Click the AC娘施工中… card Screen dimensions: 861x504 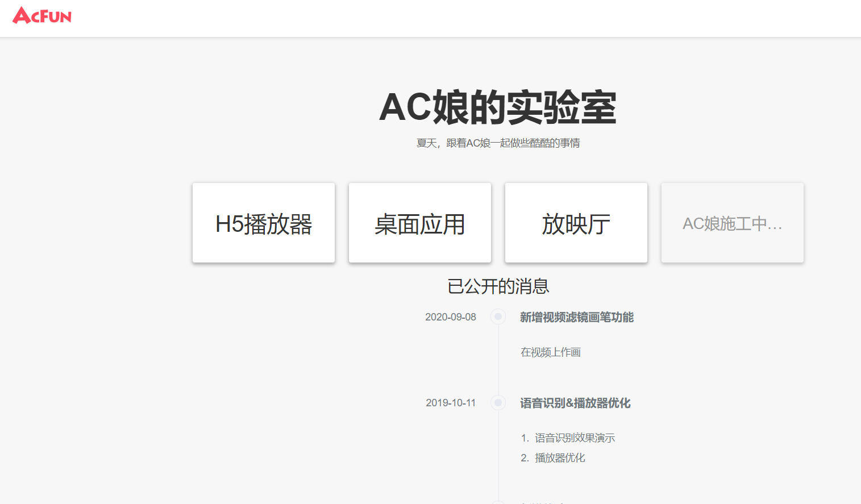pos(733,223)
